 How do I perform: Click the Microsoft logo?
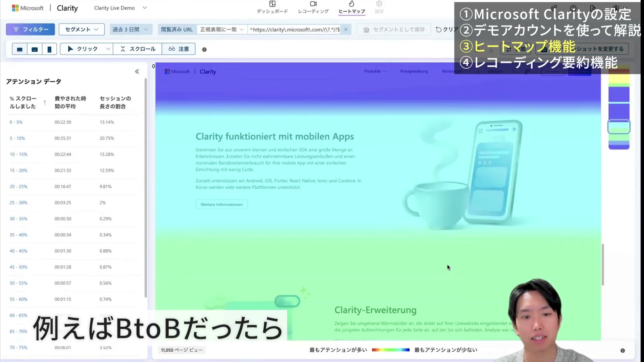(x=28, y=8)
